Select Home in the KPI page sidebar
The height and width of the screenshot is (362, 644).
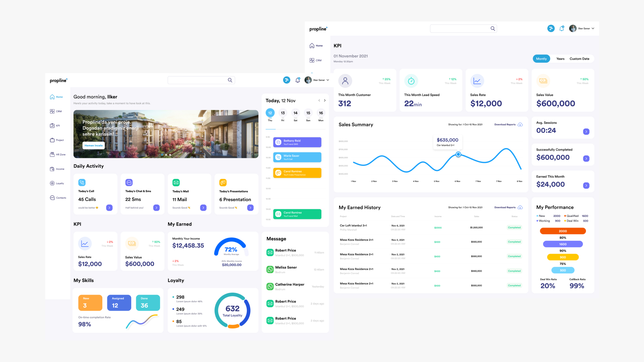point(316,46)
